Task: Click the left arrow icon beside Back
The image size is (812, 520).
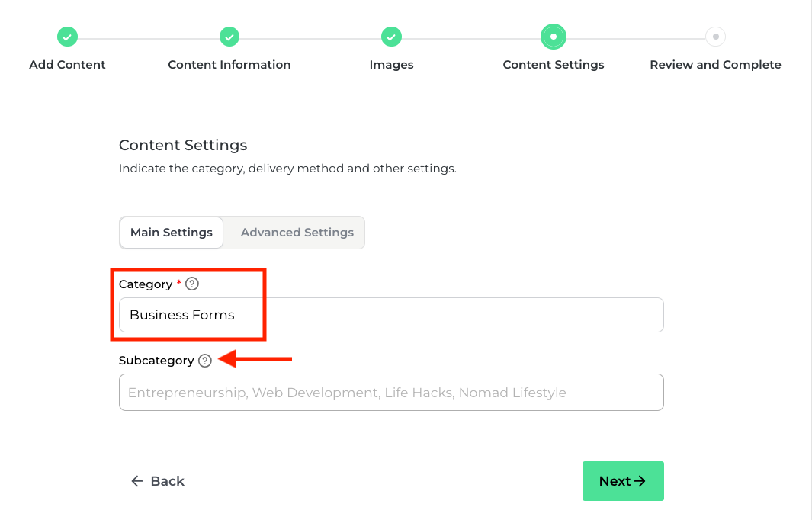Action: pos(137,481)
